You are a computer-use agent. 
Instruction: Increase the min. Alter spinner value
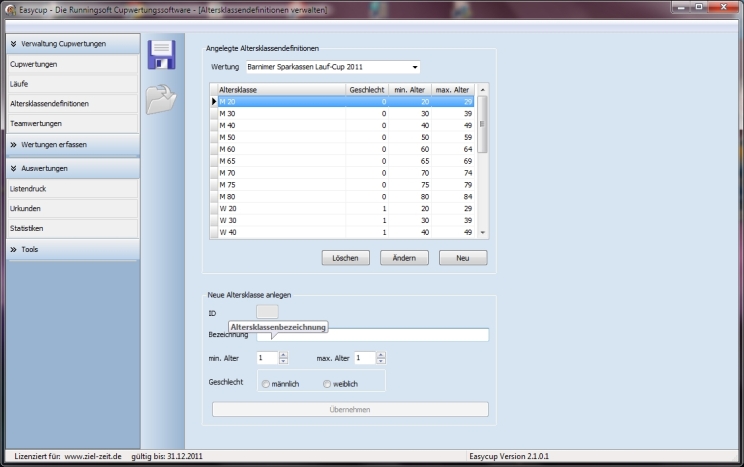(283, 355)
